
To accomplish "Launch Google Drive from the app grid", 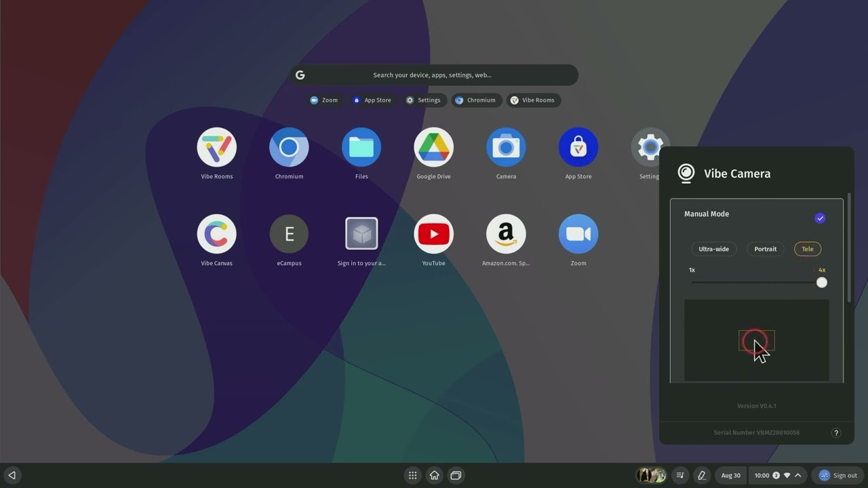I will pos(433,147).
